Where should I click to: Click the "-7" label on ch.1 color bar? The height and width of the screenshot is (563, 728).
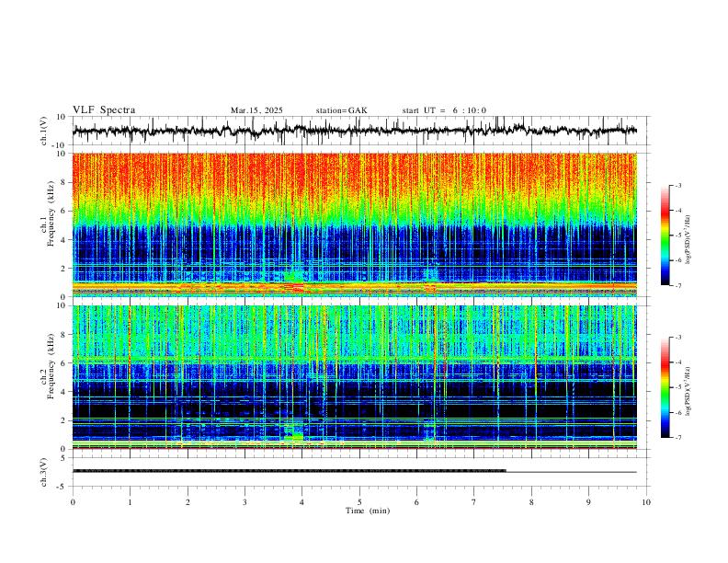click(x=677, y=285)
